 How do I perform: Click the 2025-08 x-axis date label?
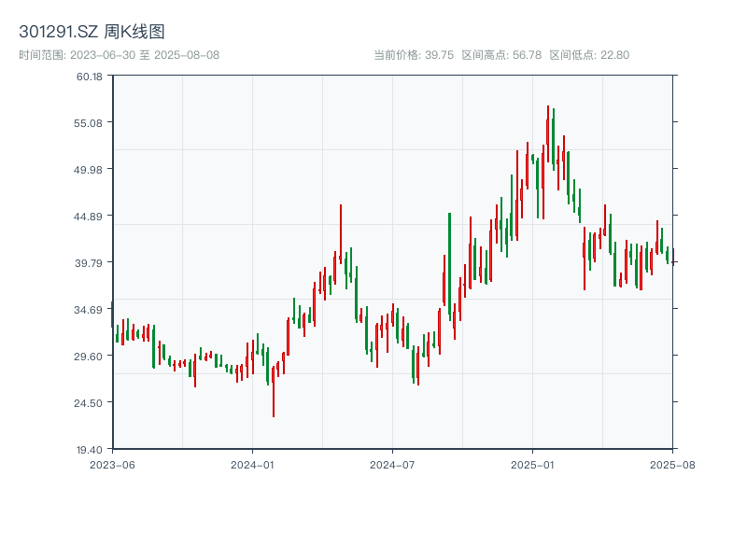[x=672, y=463]
